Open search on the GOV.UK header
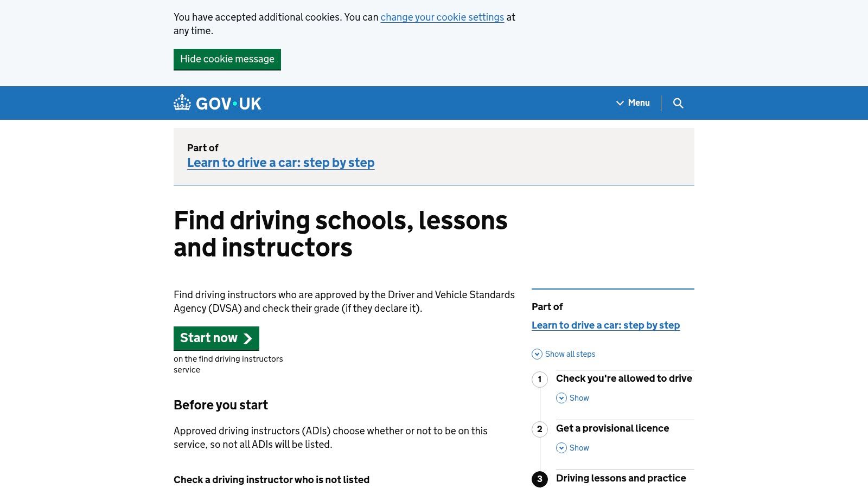Image resolution: width=868 pixels, height=488 pixels. pos(678,103)
